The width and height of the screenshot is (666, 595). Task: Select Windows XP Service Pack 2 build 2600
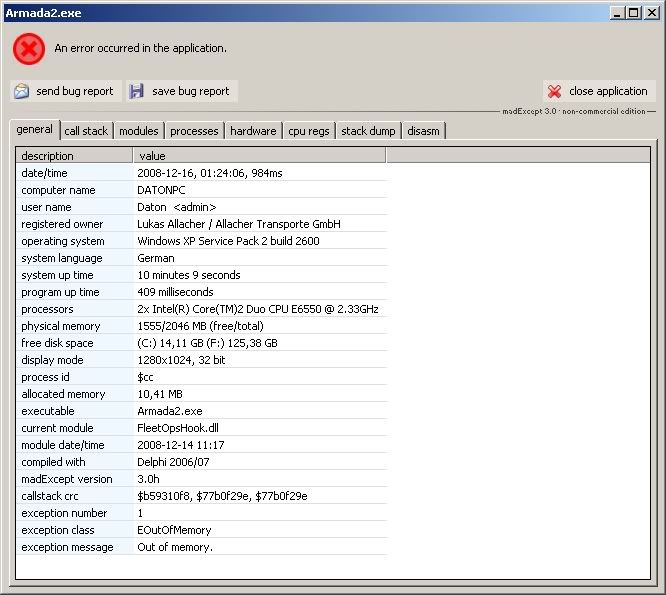click(x=229, y=241)
